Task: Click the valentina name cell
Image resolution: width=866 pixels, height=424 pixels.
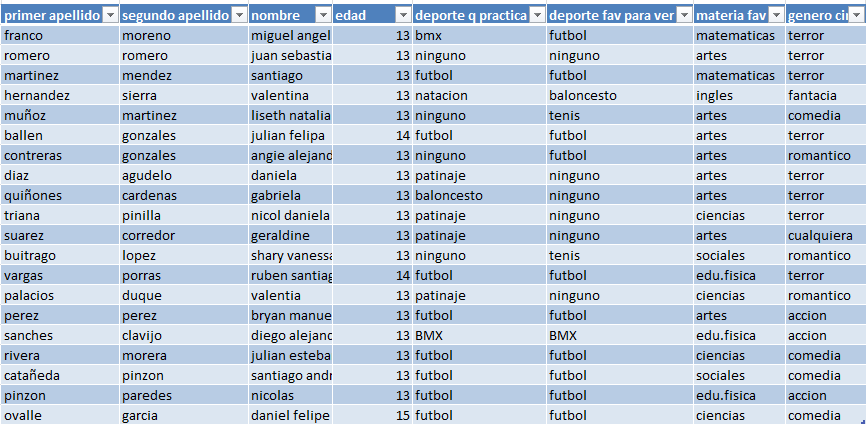Action: coord(289,95)
